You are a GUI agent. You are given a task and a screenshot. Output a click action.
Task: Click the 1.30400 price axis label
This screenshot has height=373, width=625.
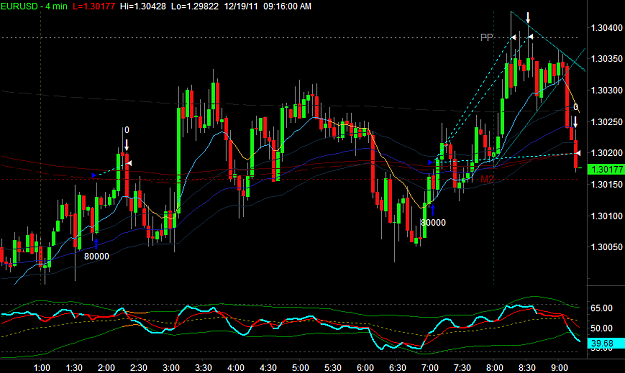click(x=607, y=28)
